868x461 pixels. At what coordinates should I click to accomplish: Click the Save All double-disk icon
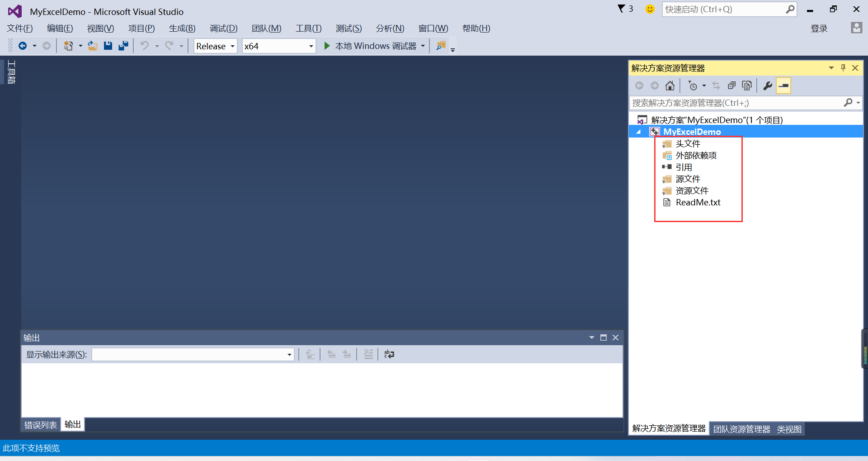pos(123,46)
